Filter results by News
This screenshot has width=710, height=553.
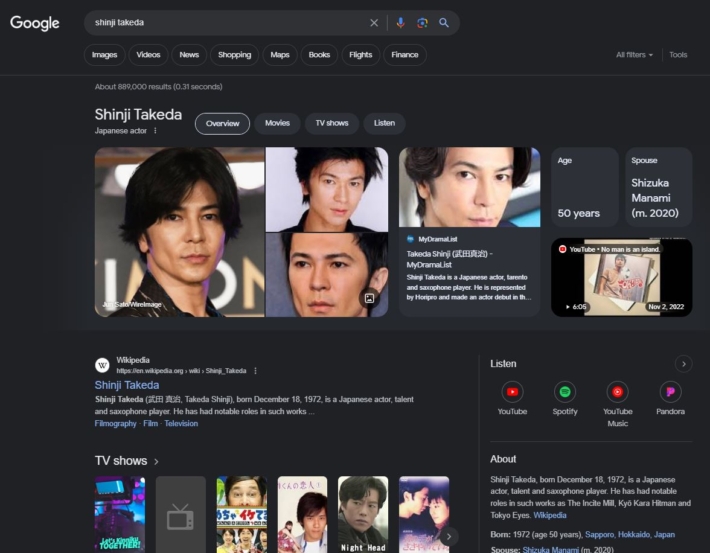point(189,55)
